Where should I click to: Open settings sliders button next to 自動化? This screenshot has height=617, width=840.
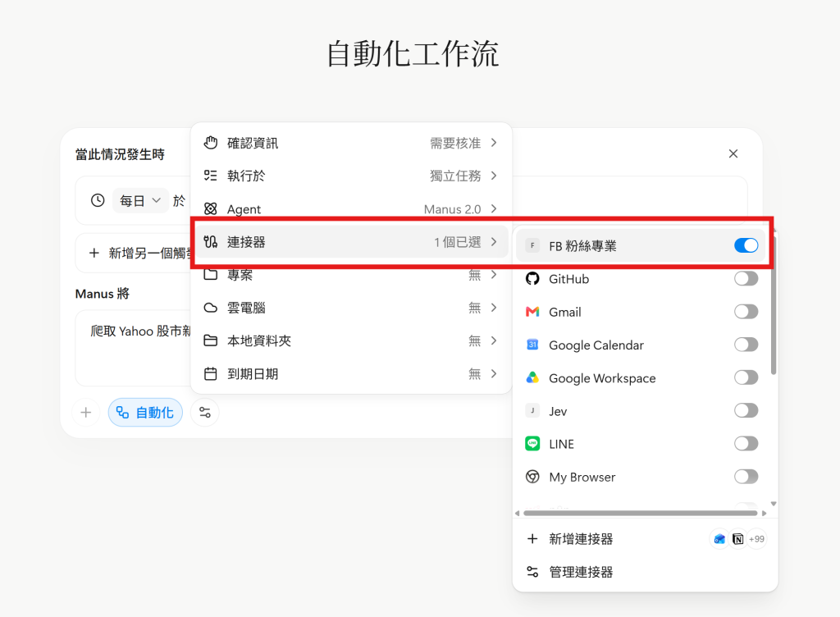pyautogui.click(x=205, y=413)
